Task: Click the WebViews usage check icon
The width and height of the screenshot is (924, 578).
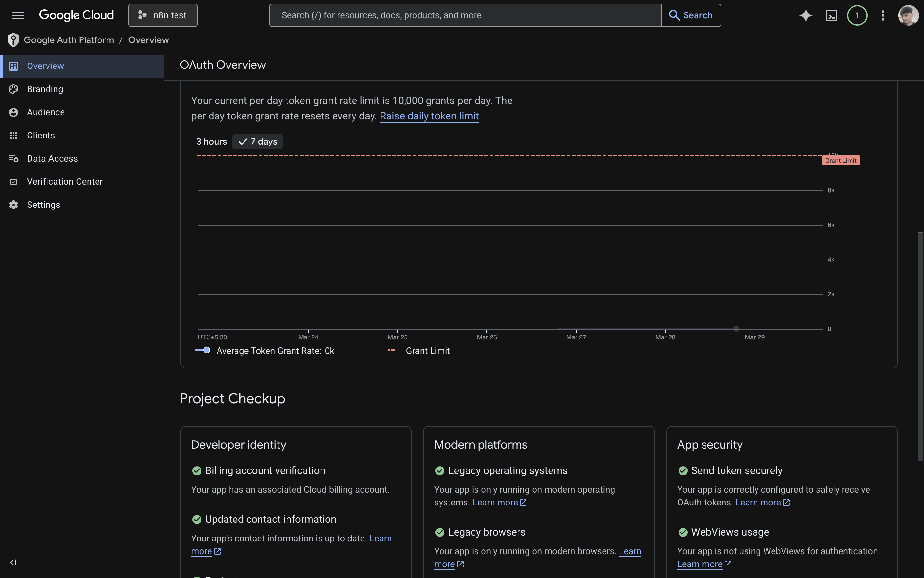Action: click(683, 532)
